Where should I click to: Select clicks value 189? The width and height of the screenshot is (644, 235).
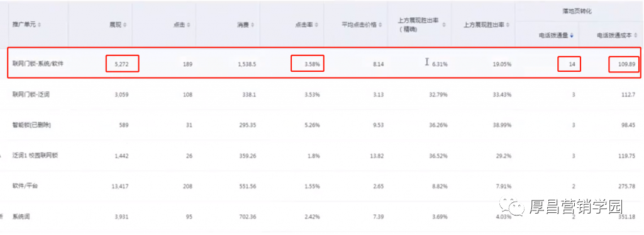187,64
